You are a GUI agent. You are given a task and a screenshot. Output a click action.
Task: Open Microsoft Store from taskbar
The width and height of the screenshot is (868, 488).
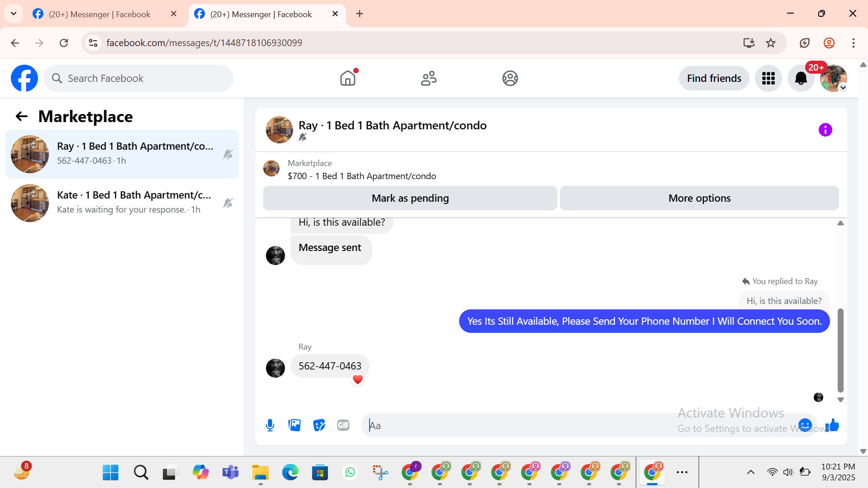(x=320, y=473)
